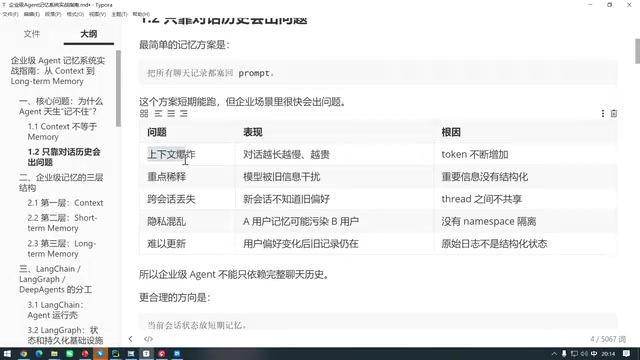Image resolution: width=640 pixels, height=360 pixels.
Task: Open File Explorer from the taskbar
Action: pyautogui.click(x=54, y=353)
